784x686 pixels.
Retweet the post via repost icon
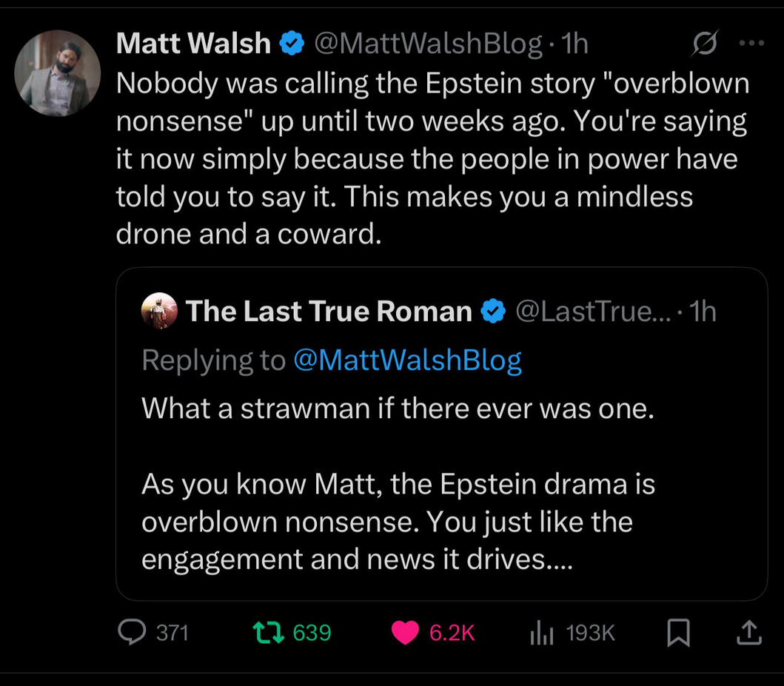pyautogui.click(x=269, y=632)
